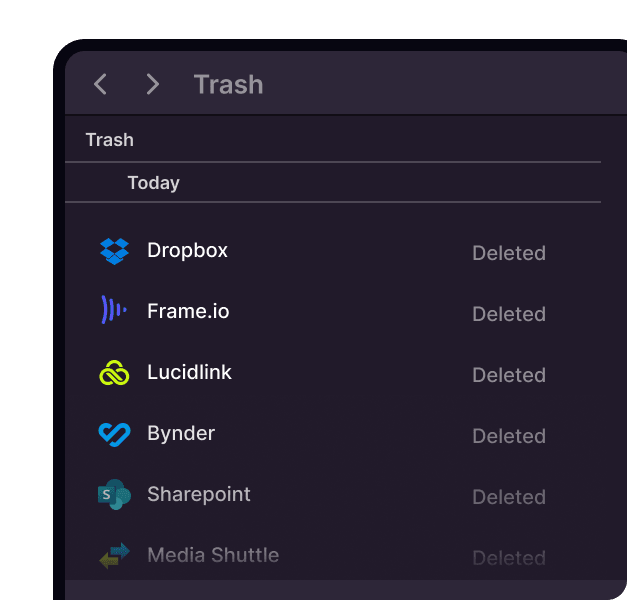Select the Media Shuttle item name
The image size is (627, 600).
[213, 555]
